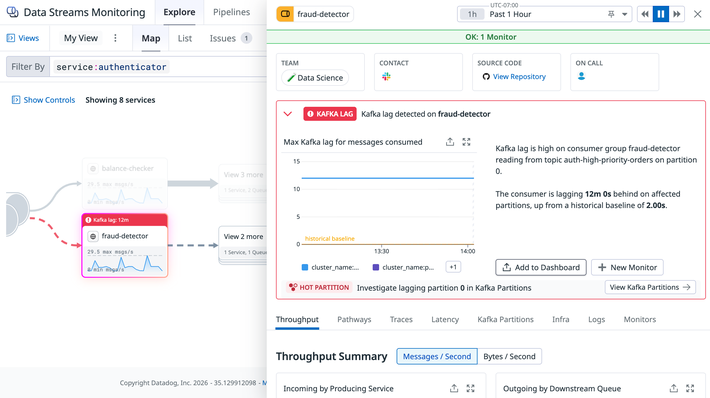
Task: Click Show Controls link
Action: [x=43, y=100]
